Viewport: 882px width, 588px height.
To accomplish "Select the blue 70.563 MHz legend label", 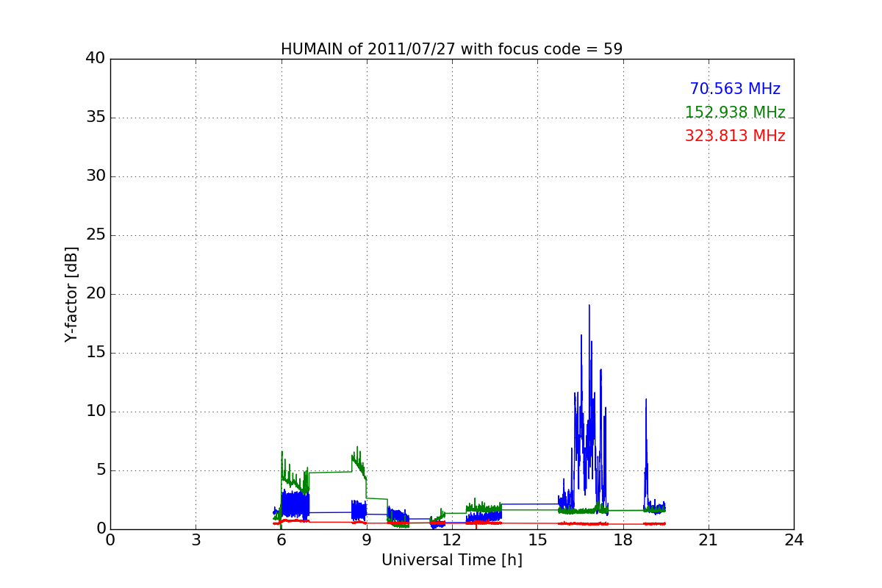I will click(x=735, y=89).
